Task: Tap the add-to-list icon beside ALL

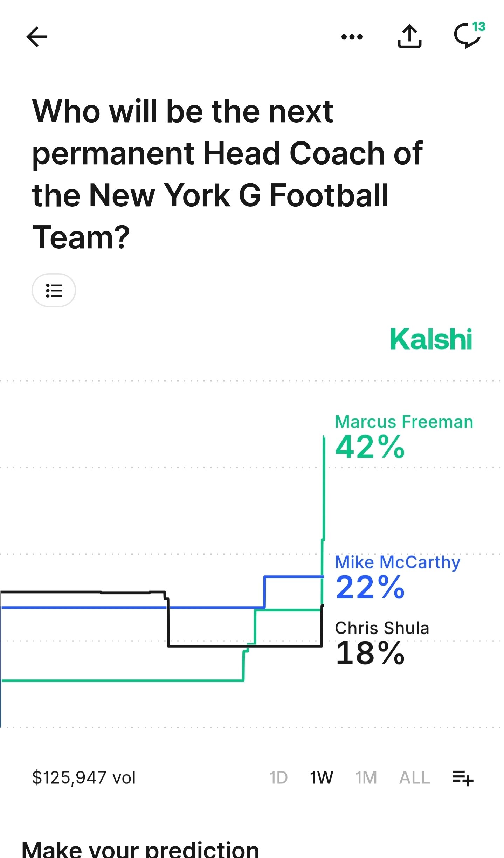Action: point(462,778)
